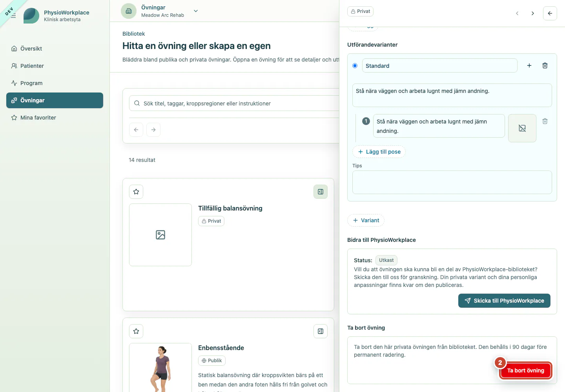Toggle the sidebar hamburger menu icon

pyautogui.click(x=13, y=16)
